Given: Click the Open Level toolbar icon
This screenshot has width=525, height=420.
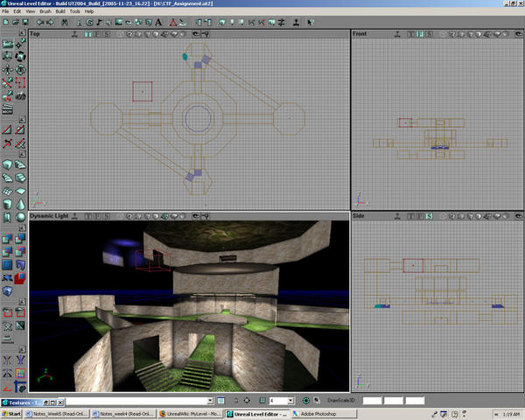Looking at the screenshot, I should pyautogui.click(x=16, y=22).
